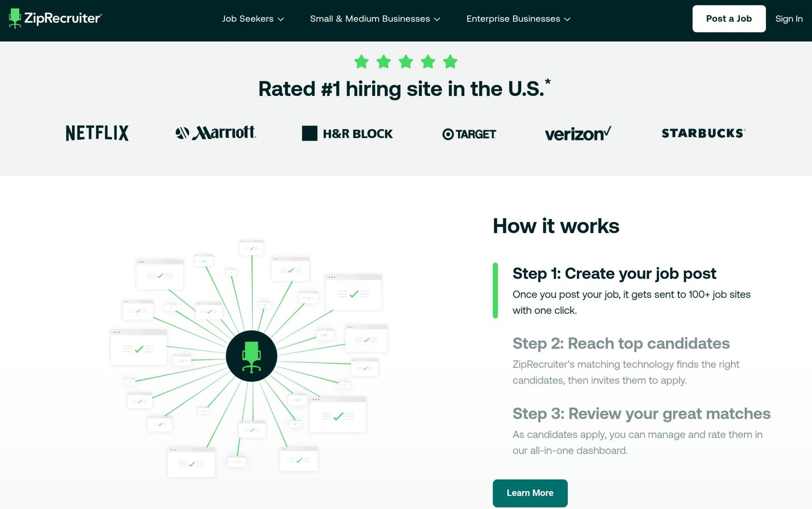Click the Starbucks logo
Viewport: 812px width, 509px height.
703,133
